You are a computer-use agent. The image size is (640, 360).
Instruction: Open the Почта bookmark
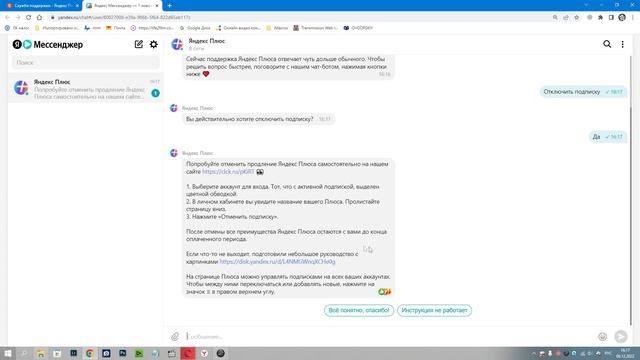(116, 28)
